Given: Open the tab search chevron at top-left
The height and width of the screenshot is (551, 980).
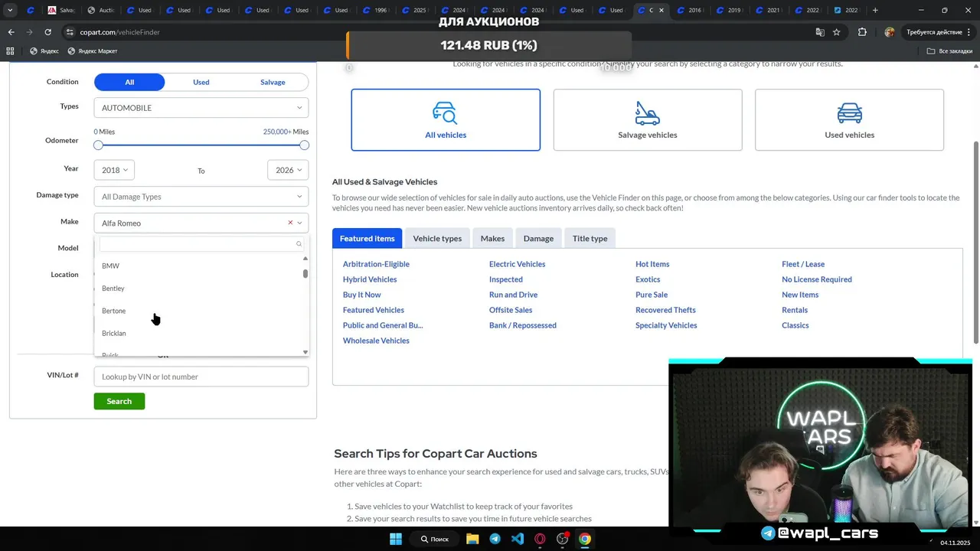Looking at the screenshot, I should click(x=10, y=10).
